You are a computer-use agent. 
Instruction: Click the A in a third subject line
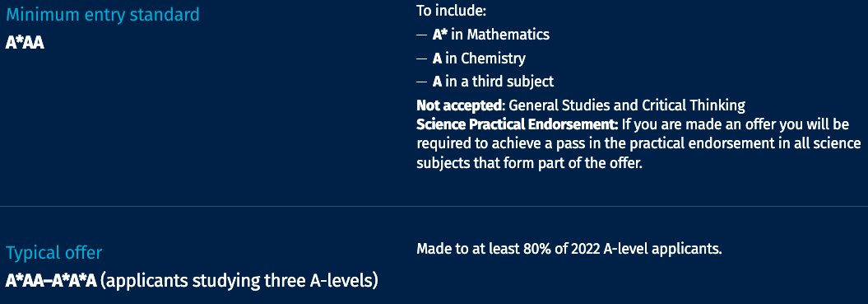click(493, 82)
